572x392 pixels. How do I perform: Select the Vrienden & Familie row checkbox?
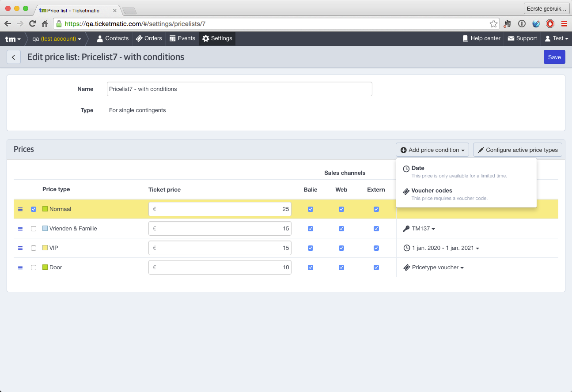(34, 229)
